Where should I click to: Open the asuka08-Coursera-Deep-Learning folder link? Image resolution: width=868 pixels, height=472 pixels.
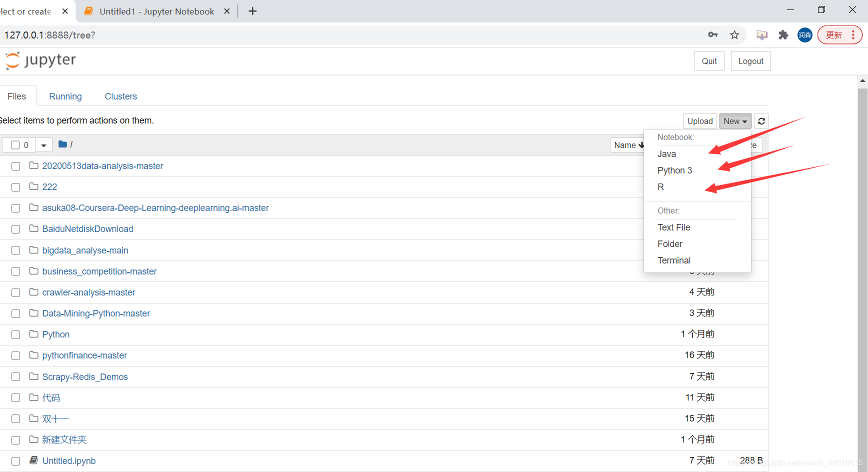click(x=155, y=208)
